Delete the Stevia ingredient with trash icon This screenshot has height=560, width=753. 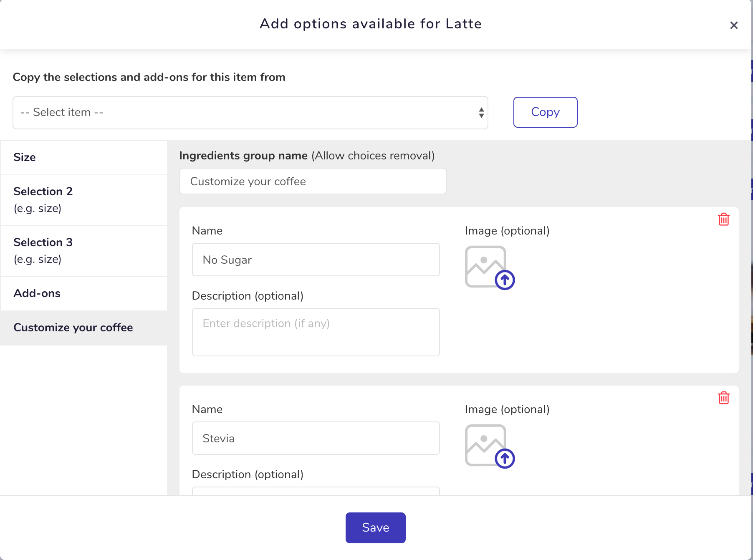724,398
